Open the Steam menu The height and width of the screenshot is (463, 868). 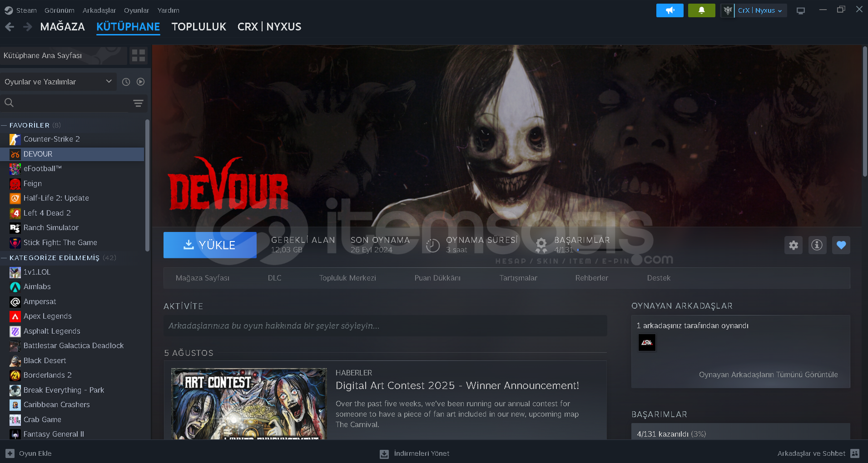[26, 10]
